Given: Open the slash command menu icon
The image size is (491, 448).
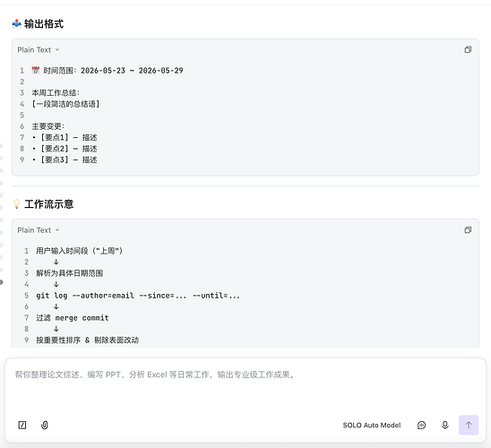Looking at the screenshot, I should point(22,425).
